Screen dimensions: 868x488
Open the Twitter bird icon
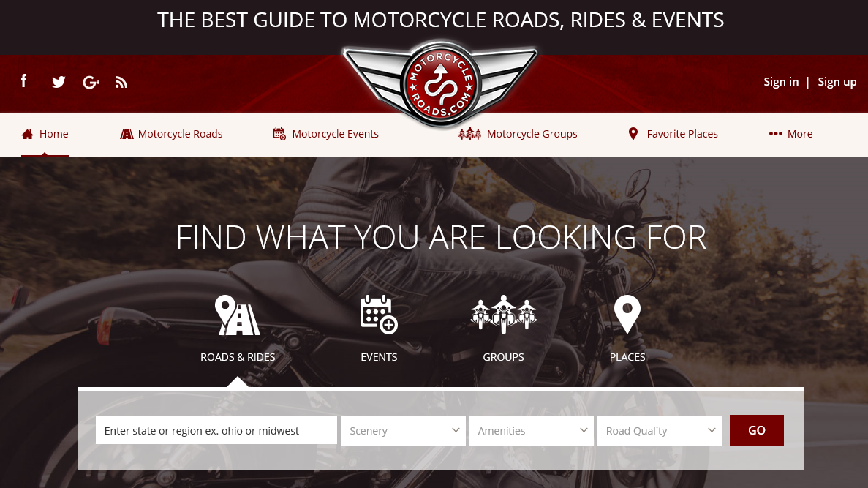[59, 82]
